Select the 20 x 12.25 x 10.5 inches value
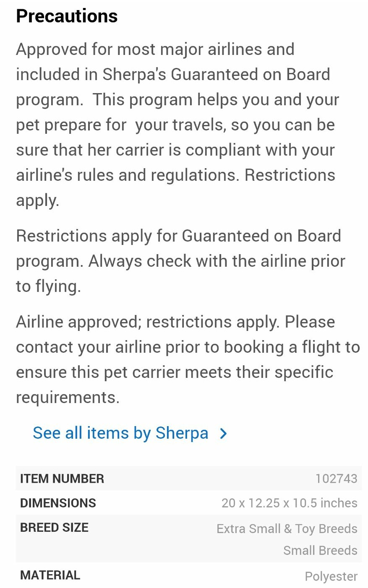368x588 pixels. pos(290,503)
